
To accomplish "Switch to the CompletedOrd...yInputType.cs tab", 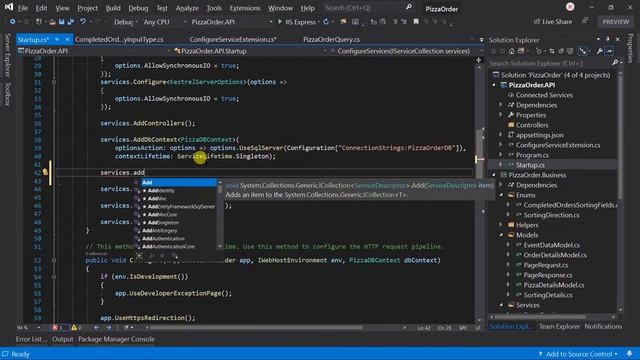I will coord(119,39).
